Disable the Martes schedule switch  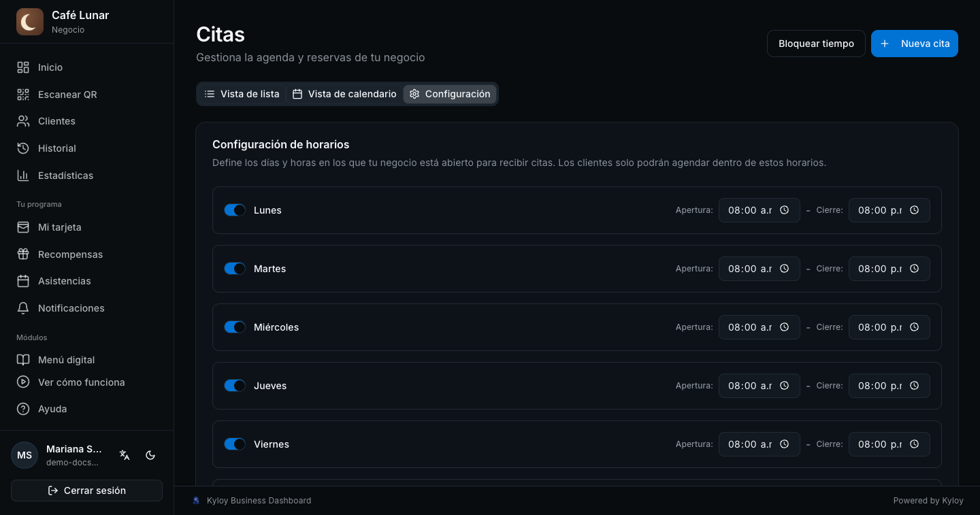235,269
